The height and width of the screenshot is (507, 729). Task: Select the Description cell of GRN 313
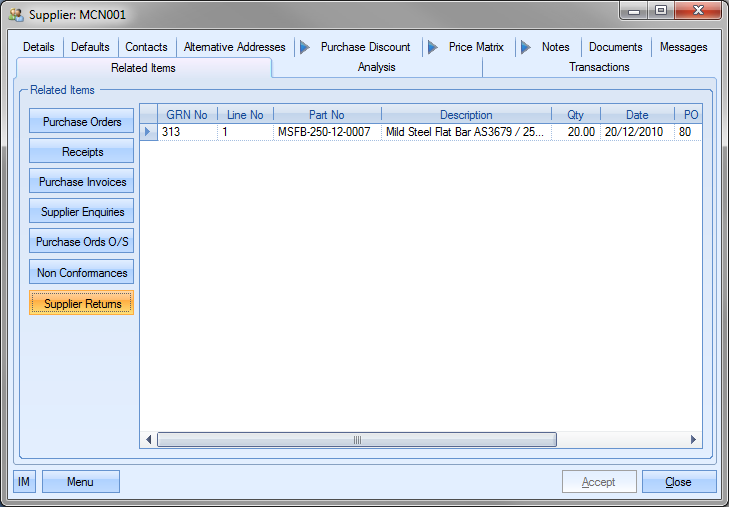click(x=465, y=132)
